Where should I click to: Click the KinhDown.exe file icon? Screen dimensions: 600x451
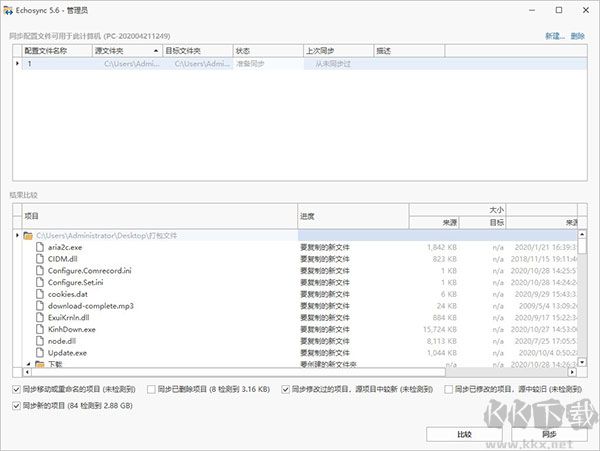coord(39,329)
